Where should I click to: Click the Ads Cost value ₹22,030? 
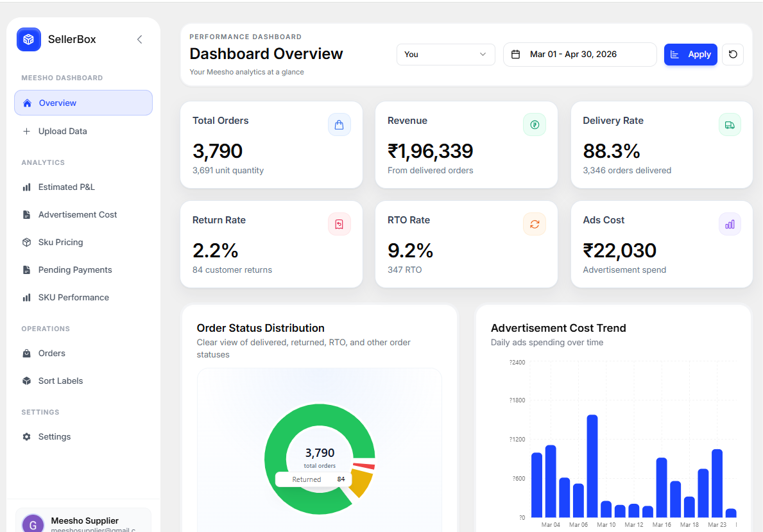click(619, 251)
